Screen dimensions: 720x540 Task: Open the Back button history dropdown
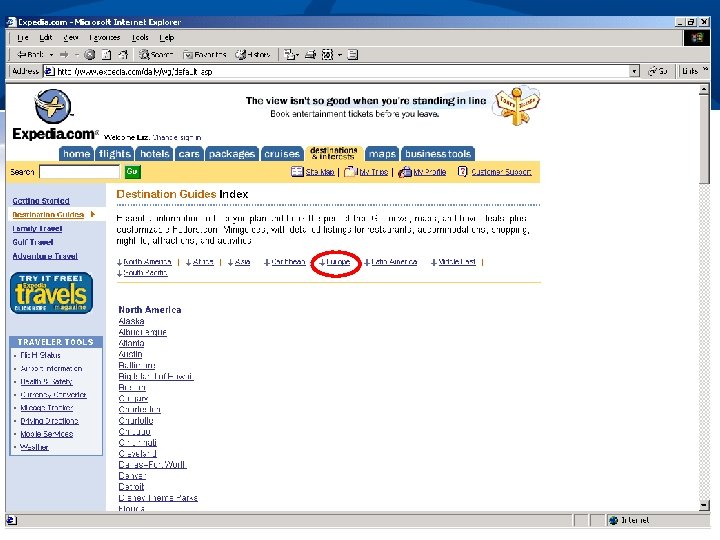point(51,55)
